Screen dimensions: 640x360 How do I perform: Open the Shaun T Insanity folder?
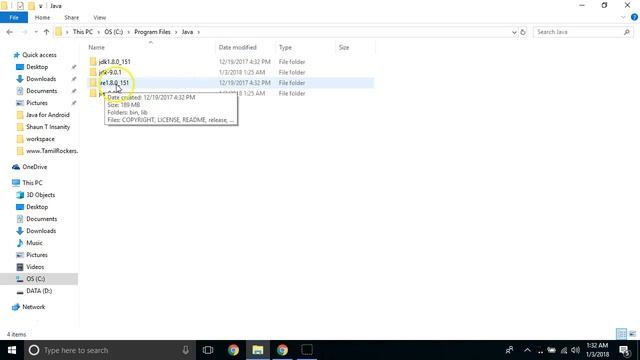coord(48,127)
